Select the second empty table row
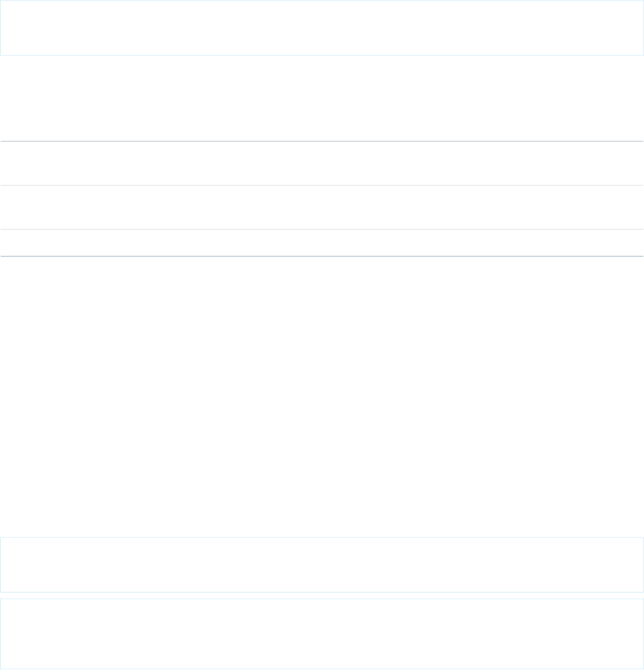This screenshot has height=670, width=644. (322, 207)
